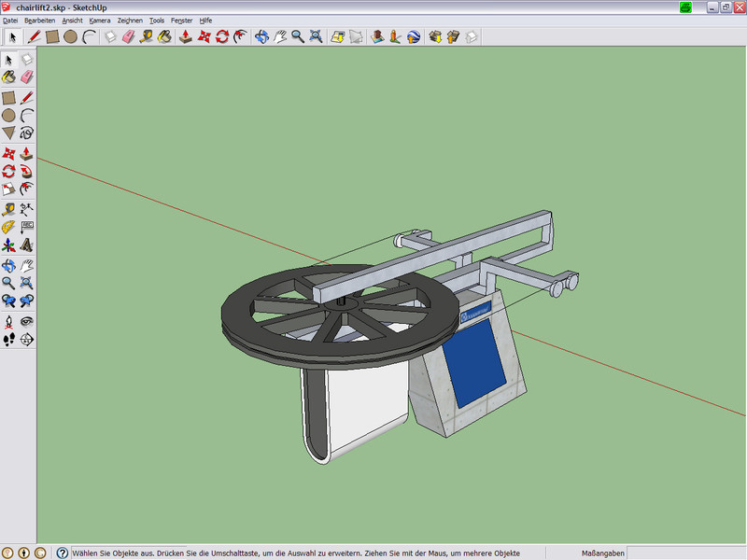
Task: Select the Orbit tool in the side palette
Action: 8,265
